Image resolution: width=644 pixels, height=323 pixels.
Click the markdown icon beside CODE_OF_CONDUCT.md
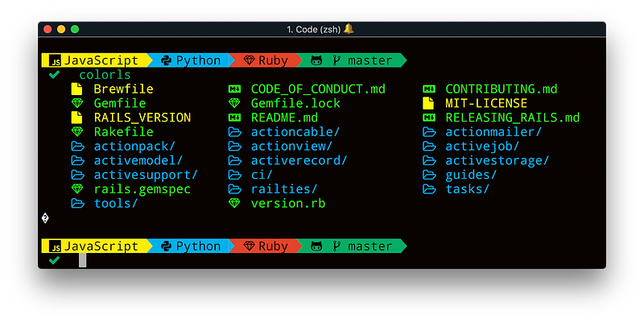(234, 89)
